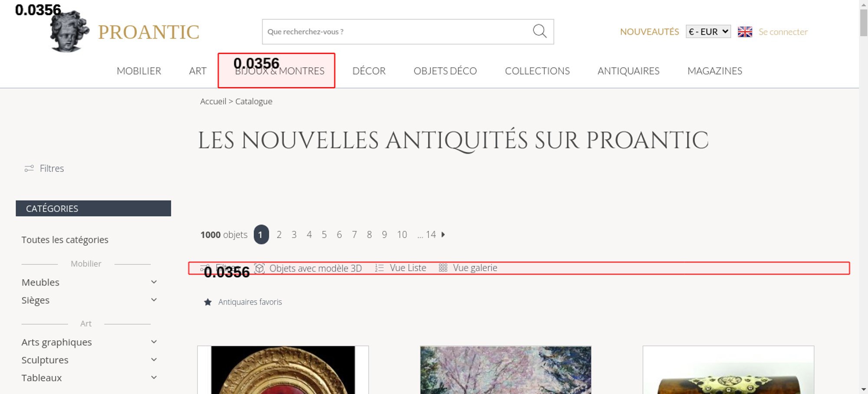
Task: Click the Antiquaires favoris star icon
Action: tap(208, 302)
